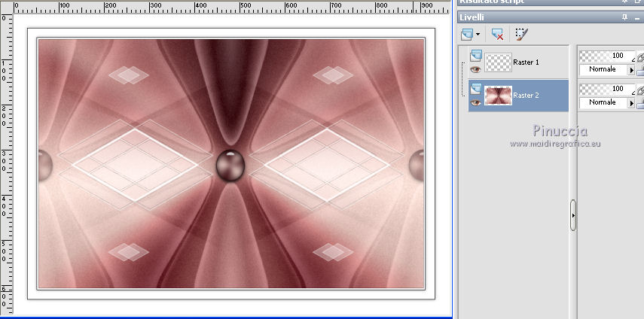
Task: Click the Risultato script panel title
Action: [492, 2]
